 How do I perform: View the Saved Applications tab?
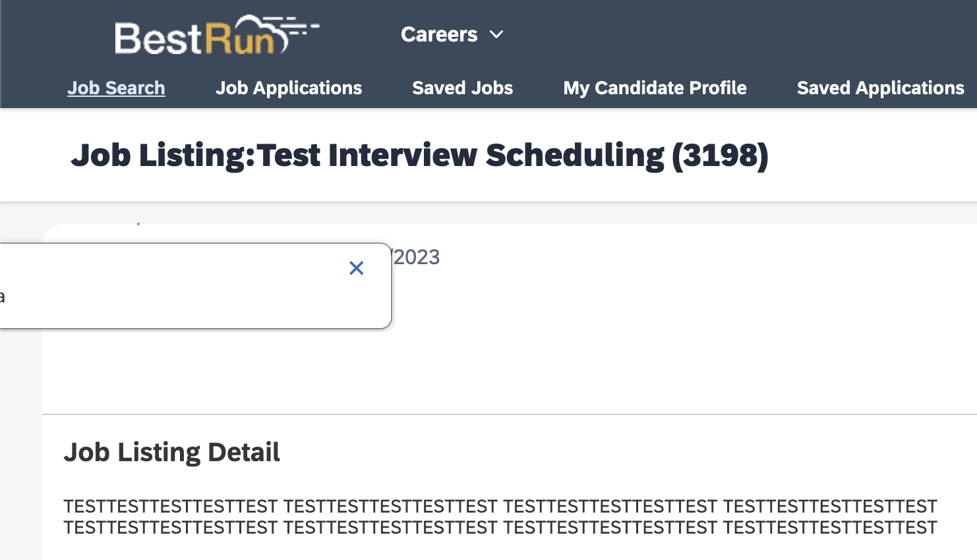coord(881,88)
